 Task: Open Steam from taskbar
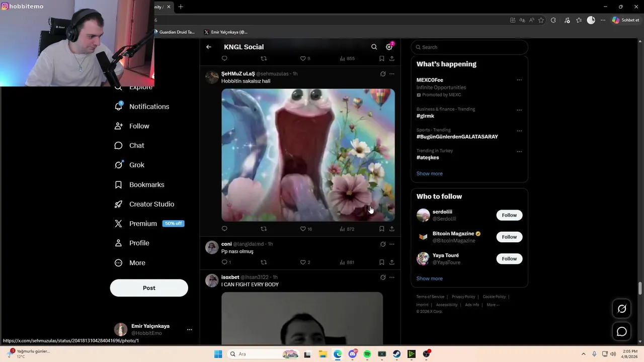(396, 354)
